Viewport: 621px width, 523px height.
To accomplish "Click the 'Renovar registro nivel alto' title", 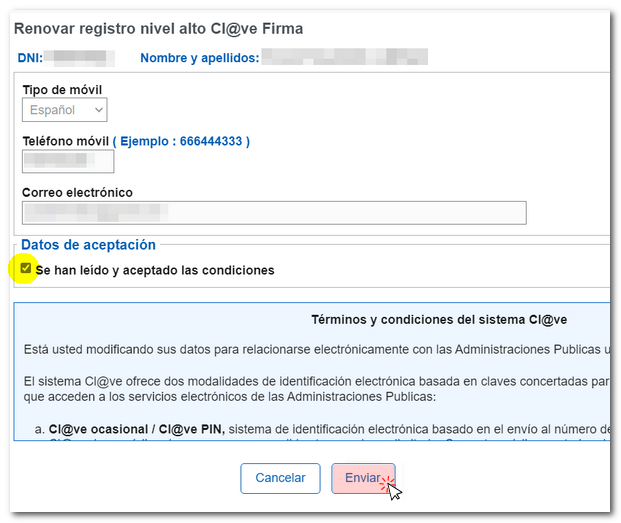I will pyautogui.click(x=158, y=29).
